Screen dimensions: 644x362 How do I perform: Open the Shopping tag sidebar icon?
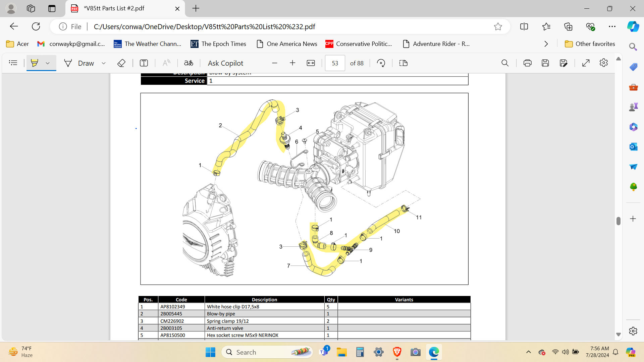[633, 67]
